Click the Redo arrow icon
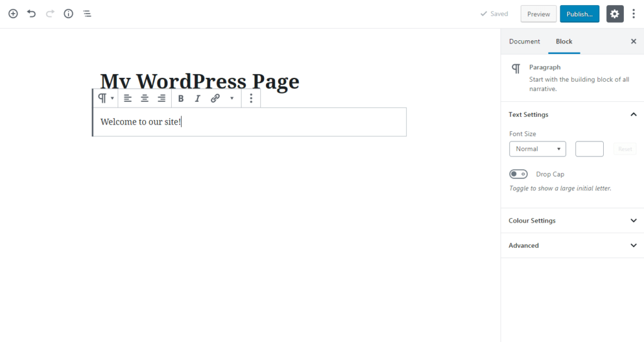The width and height of the screenshot is (644, 342). 50,14
